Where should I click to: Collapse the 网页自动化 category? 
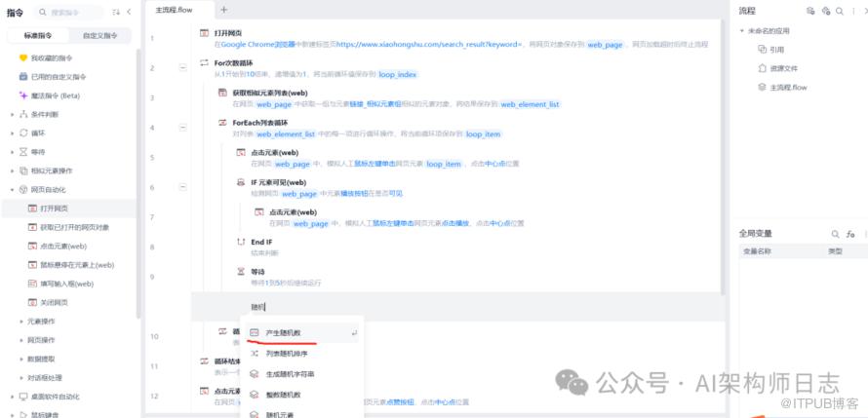click(x=12, y=190)
